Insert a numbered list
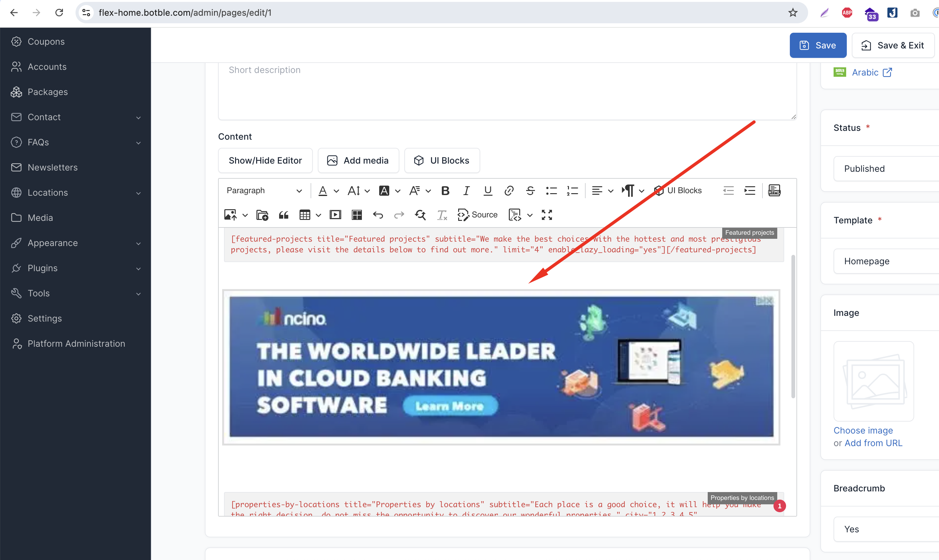The image size is (939, 560). point(572,191)
